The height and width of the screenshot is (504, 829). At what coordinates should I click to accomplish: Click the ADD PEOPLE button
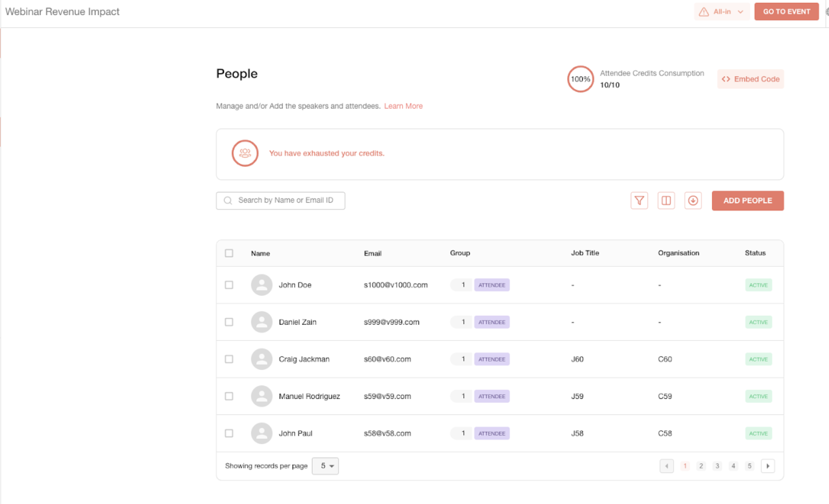point(748,201)
